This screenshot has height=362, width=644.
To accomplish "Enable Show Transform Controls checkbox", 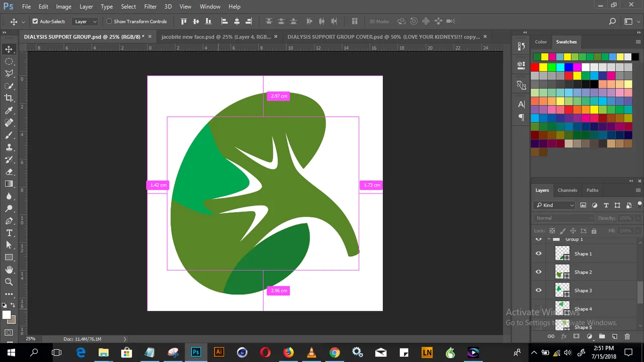I will tap(109, 22).
